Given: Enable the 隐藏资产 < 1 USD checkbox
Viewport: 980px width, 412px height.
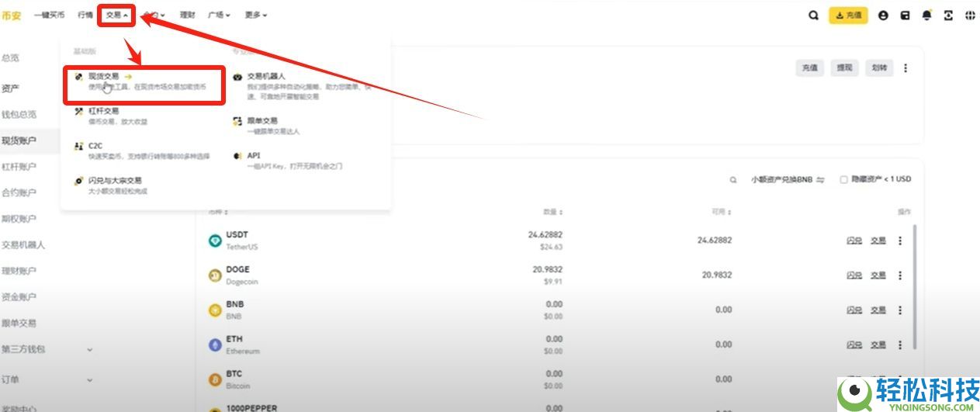Looking at the screenshot, I should [843, 179].
